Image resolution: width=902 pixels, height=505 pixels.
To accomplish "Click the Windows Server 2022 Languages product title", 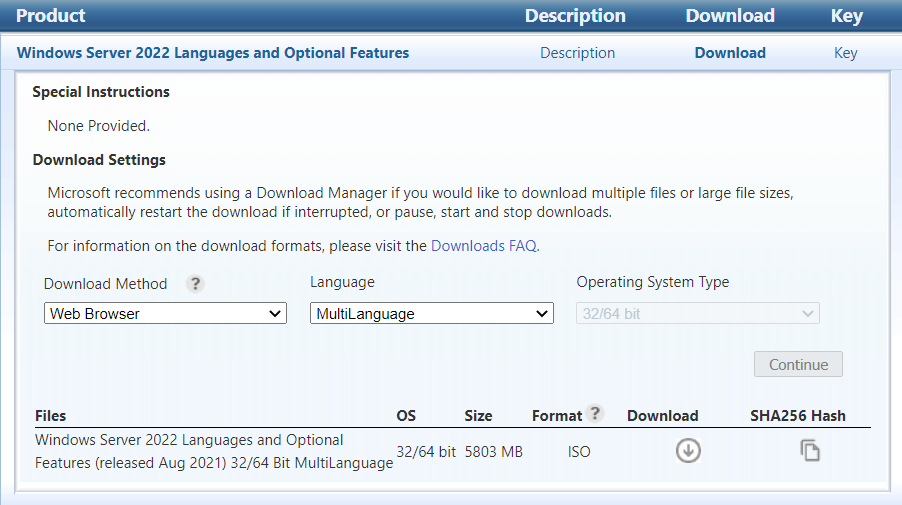I will [x=213, y=53].
